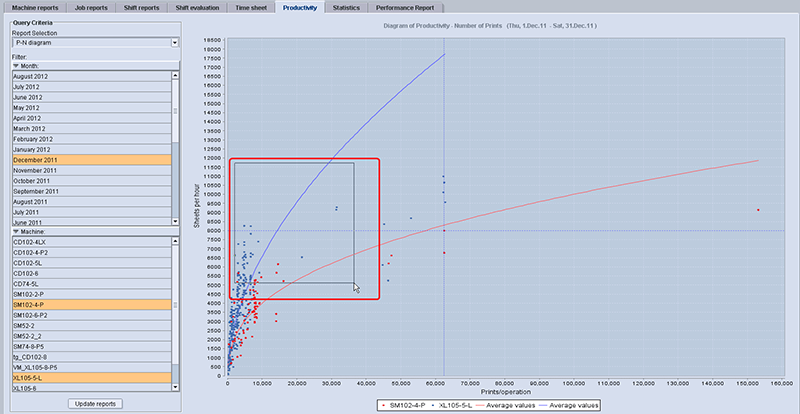Click machine list scroll up arrow

[176, 241]
